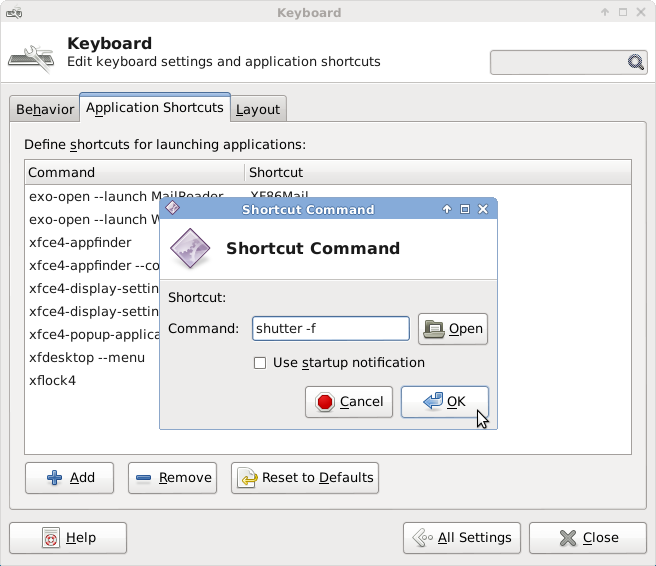656x566 pixels.
Task: Select the xflock4 command row
Action: coord(53,381)
